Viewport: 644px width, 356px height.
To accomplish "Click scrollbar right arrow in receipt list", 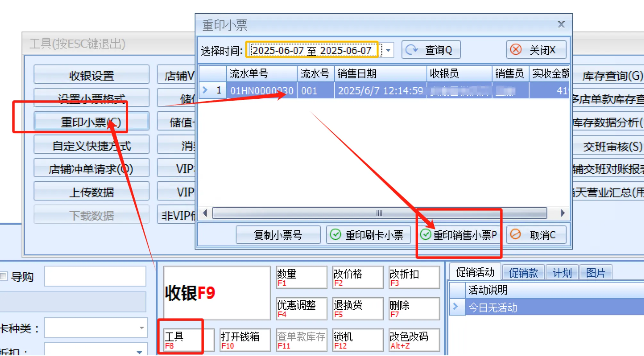I will coord(563,213).
